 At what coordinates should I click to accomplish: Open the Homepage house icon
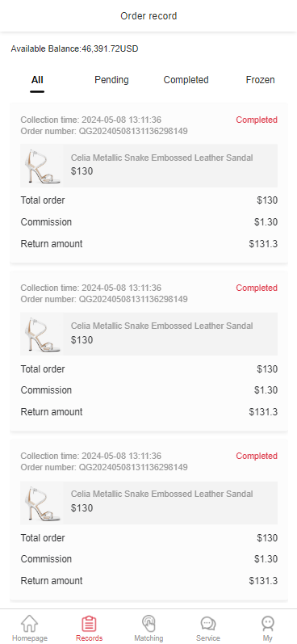click(30, 623)
